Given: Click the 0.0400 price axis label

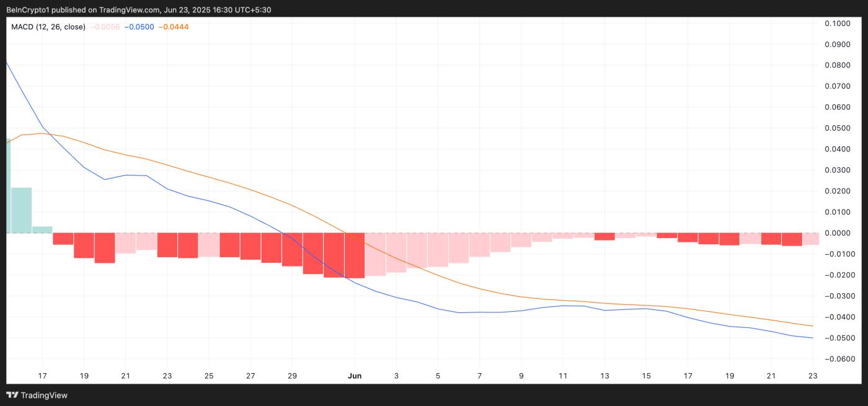Looking at the screenshot, I should pos(837,149).
